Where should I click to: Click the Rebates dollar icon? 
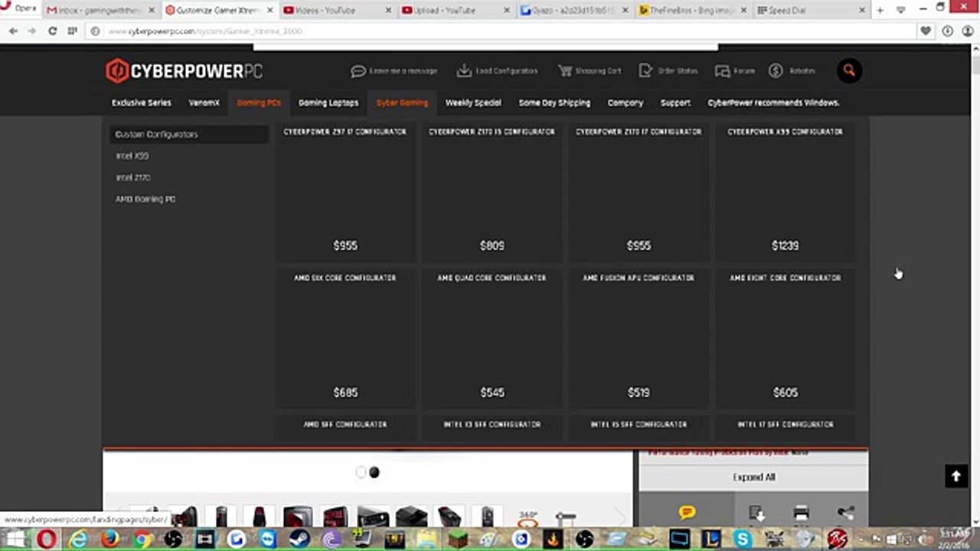776,71
